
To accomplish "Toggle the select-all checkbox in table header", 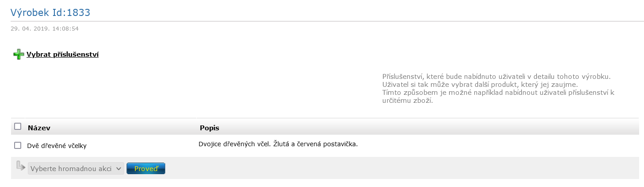I will click(x=18, y=126).
